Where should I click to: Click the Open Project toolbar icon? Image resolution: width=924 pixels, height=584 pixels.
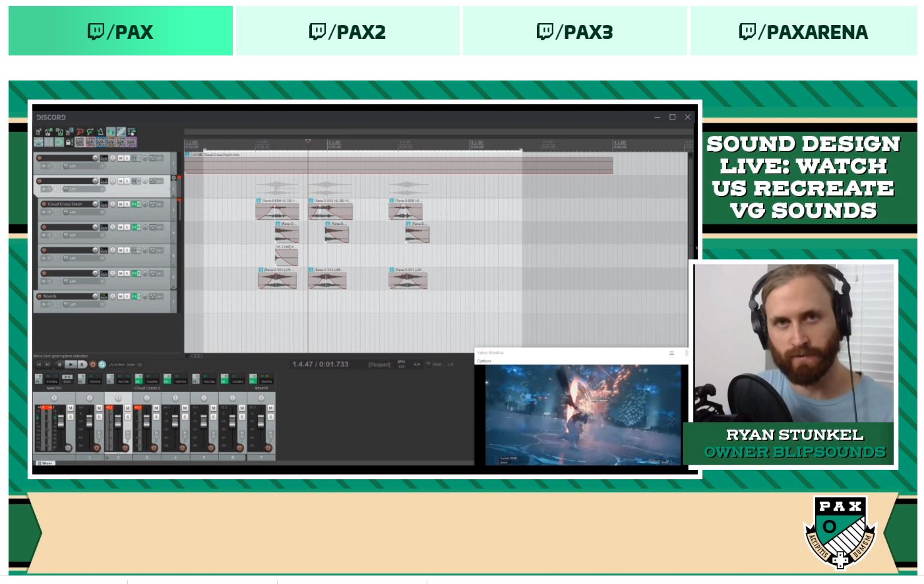click(49, 132)
